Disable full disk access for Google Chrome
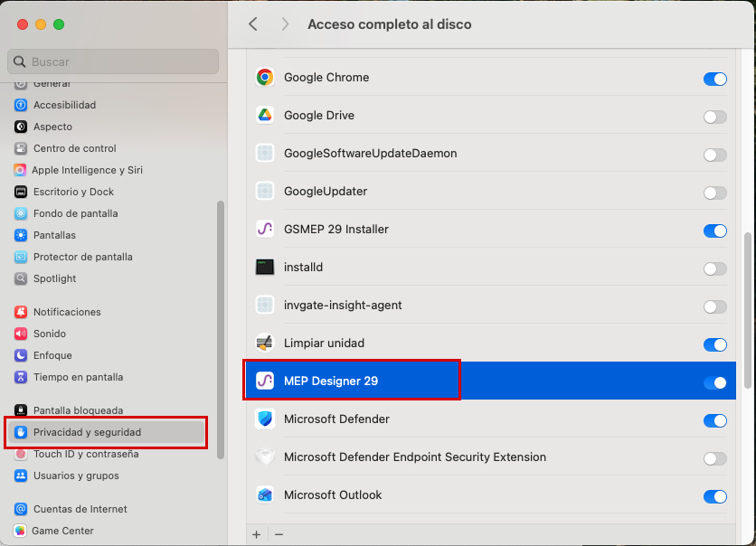The height and width of the screenshot is (546, 756). point(714,79)
